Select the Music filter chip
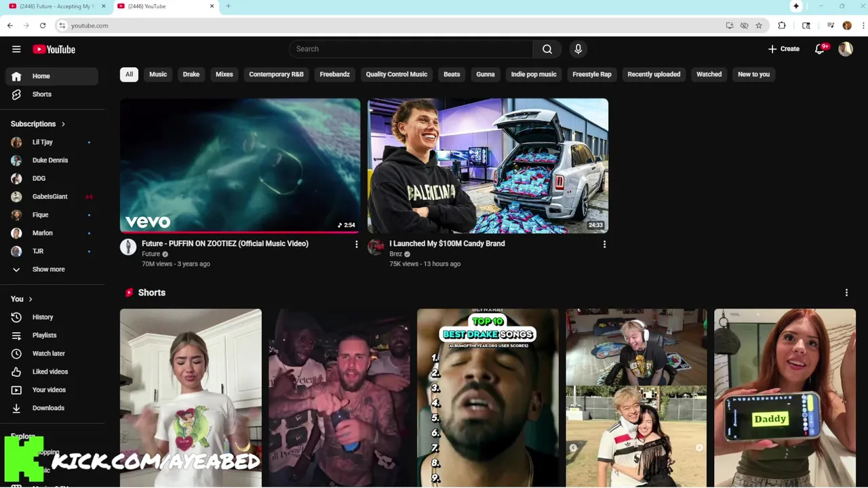The width and height of the screenshot is (868, 488). click(158, 75)
